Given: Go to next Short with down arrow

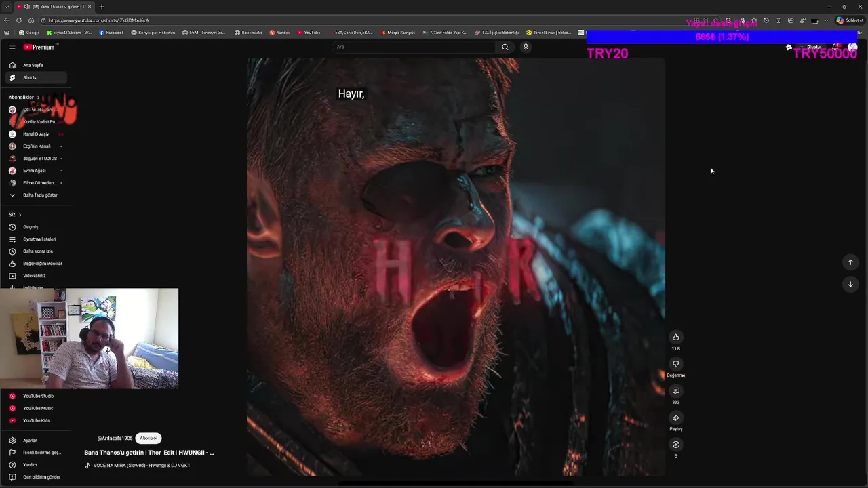Looking at the screenshot, I should 850,284.
